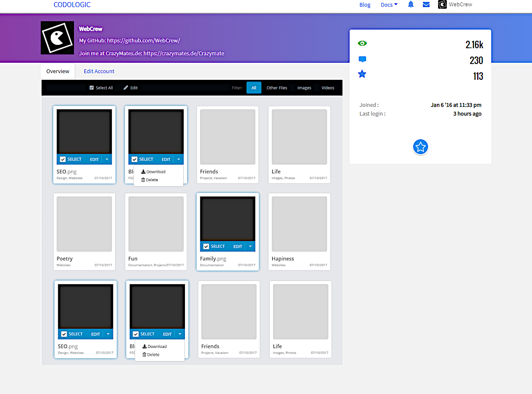Switch to the Edit Account tab

[99, 71]
